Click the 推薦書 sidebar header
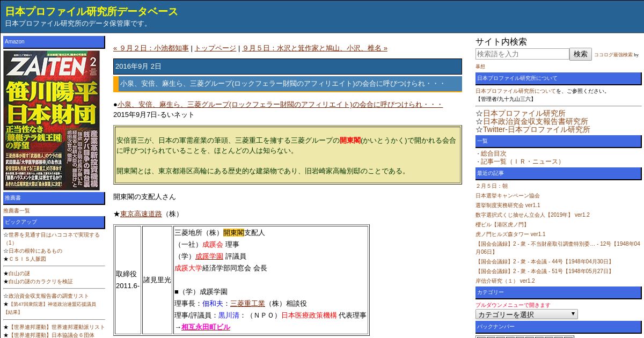Screen dimensions: 644x338 point(54,198)
